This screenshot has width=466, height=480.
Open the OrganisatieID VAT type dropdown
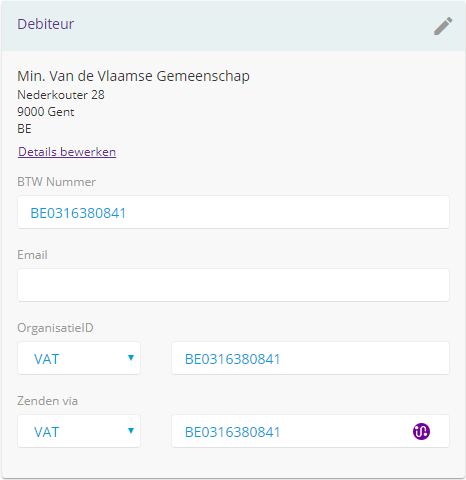79,358
